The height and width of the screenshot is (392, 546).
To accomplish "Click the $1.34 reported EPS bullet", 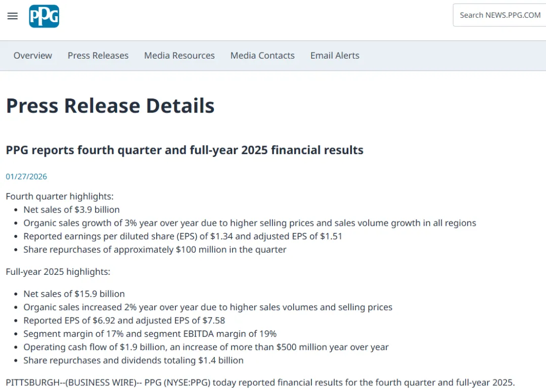I will coord(183,236).
